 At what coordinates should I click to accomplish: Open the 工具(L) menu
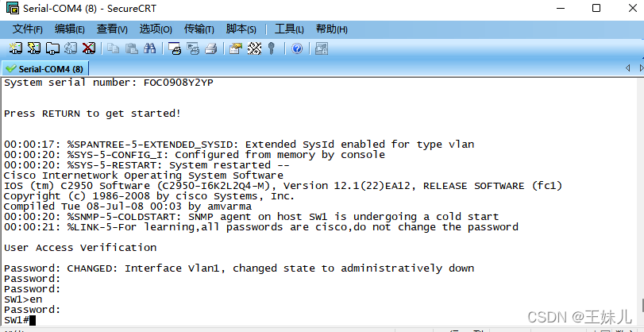coord(289,29)
